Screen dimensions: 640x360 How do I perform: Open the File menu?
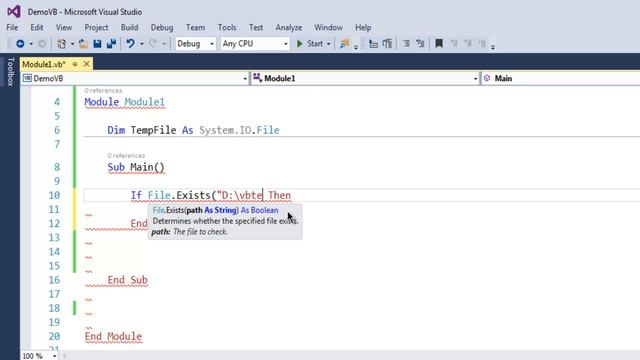pyautogui.click(x=12, y=27)
